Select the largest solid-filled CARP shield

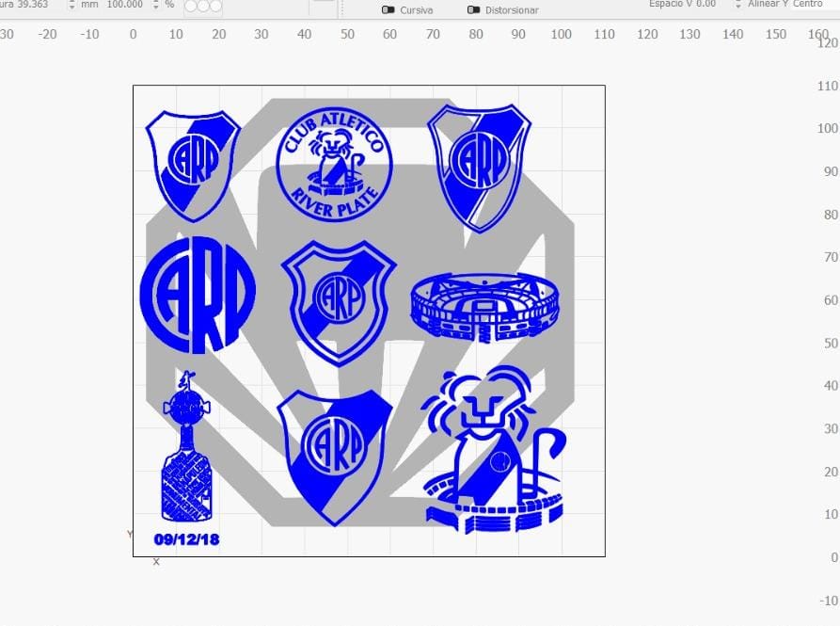(336, 454)
